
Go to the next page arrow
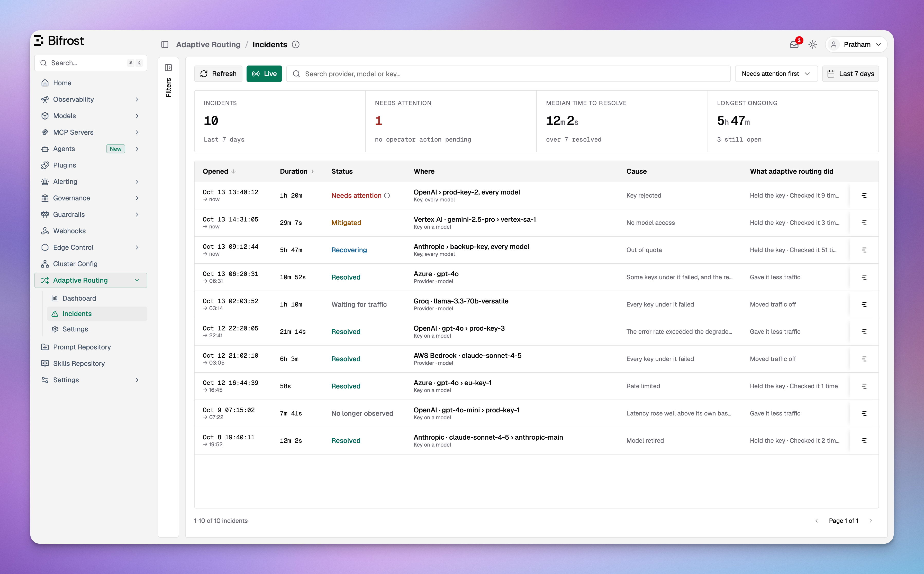871,521
